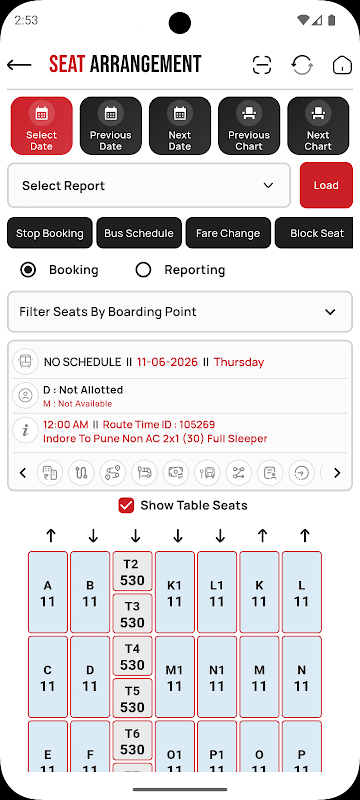Click the route map pin icon
The height and width of the screenshot is (800, 360).
[113, 473]
